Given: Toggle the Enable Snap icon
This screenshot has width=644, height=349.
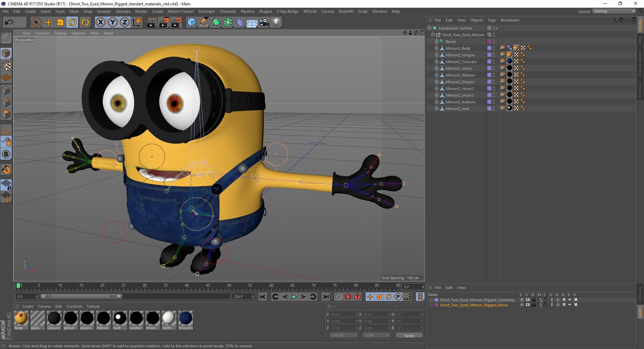Looking at the screenshot, I should point(6,169).
